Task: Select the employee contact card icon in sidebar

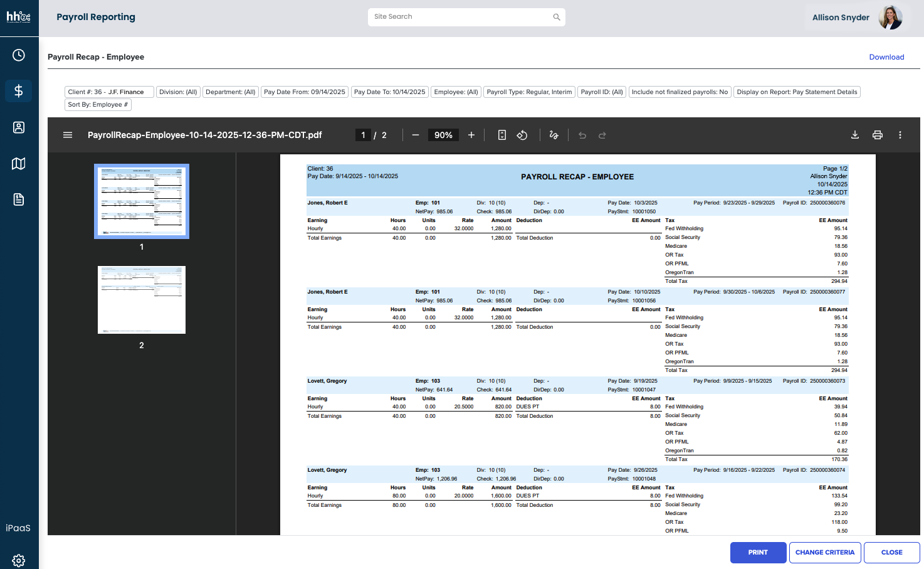Action: pos(19,127)
